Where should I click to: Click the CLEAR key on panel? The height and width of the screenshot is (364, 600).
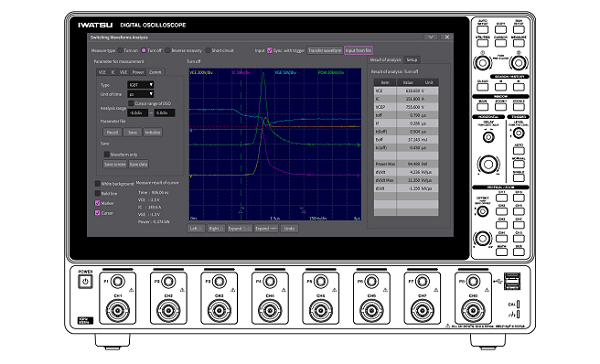pos(483,87)
